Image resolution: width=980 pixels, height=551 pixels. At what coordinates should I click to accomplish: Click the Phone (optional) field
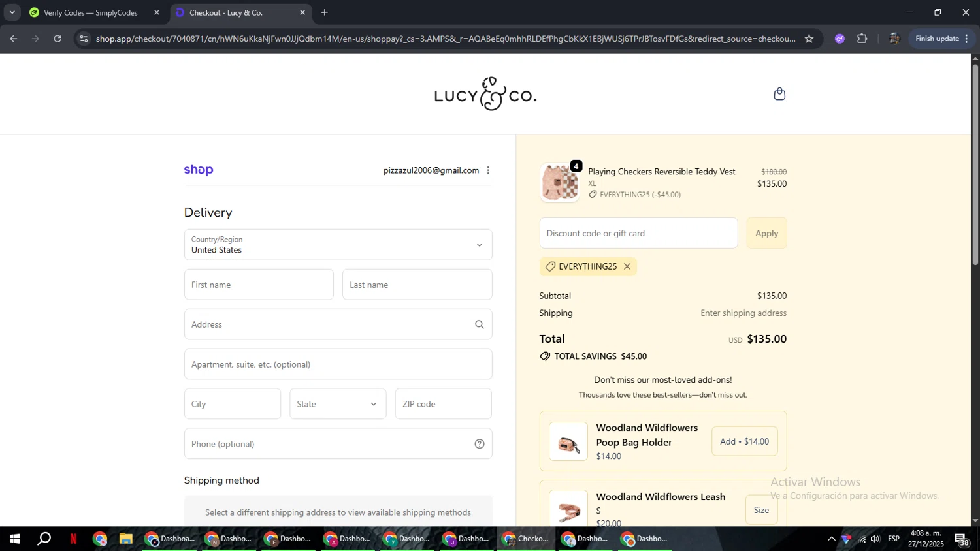click(x=338, y=444)
